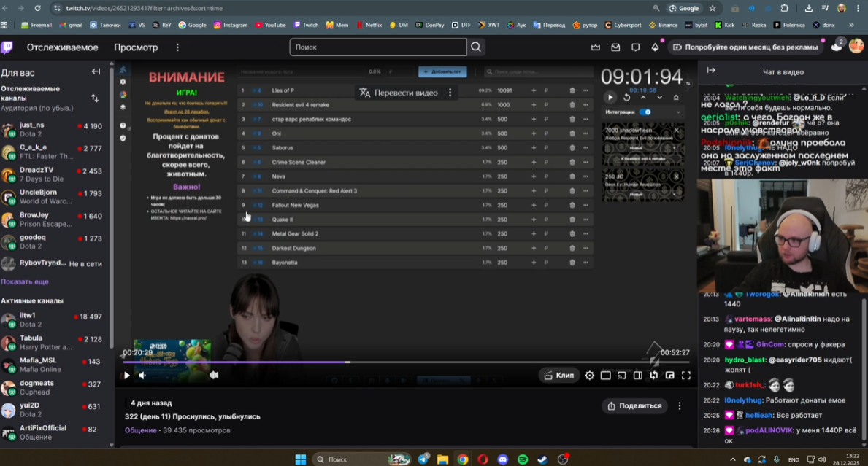Viewport: 868px width, 466px height.
Task: Show hidden system tray icons
Action: [x=732, y=459]
